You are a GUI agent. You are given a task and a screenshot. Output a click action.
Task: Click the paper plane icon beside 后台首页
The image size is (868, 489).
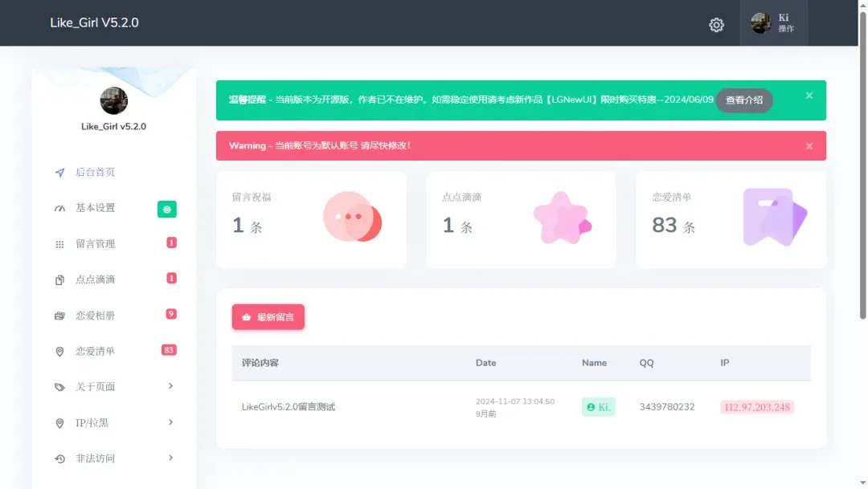[59, 173]
